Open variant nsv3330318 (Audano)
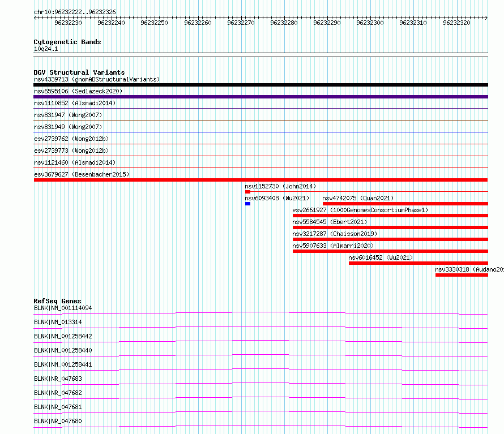Viewport: 504px width, 434px height. (x=469, y=269)
